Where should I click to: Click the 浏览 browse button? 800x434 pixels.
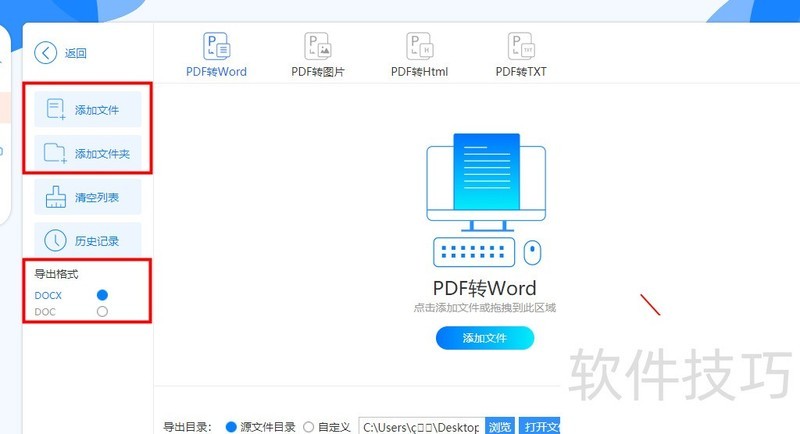(x=499, y=426)
